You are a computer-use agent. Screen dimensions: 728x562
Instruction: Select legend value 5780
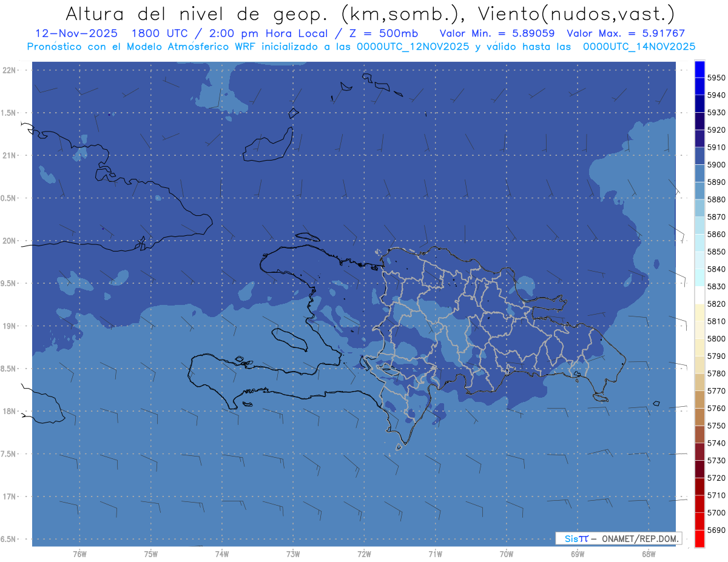(x=716, y=373)
